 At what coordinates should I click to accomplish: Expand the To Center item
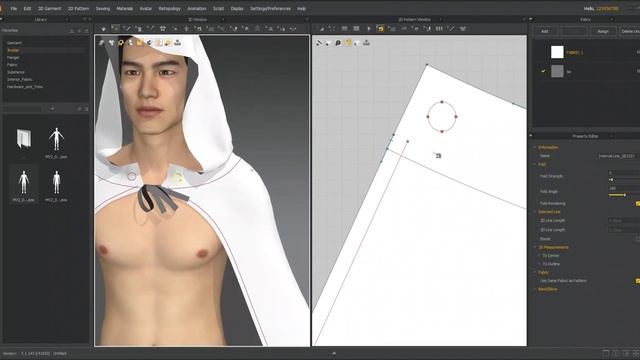click(x=539, y=256)
